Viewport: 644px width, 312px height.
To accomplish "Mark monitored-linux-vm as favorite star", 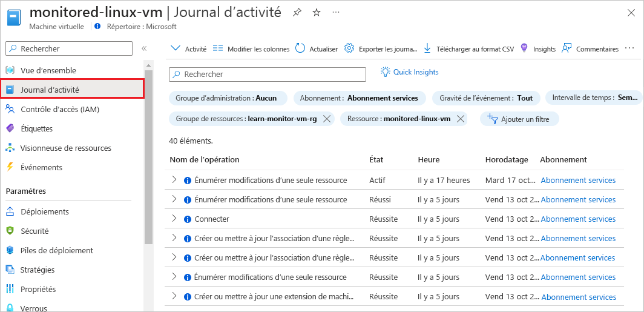I will point(316,13).
